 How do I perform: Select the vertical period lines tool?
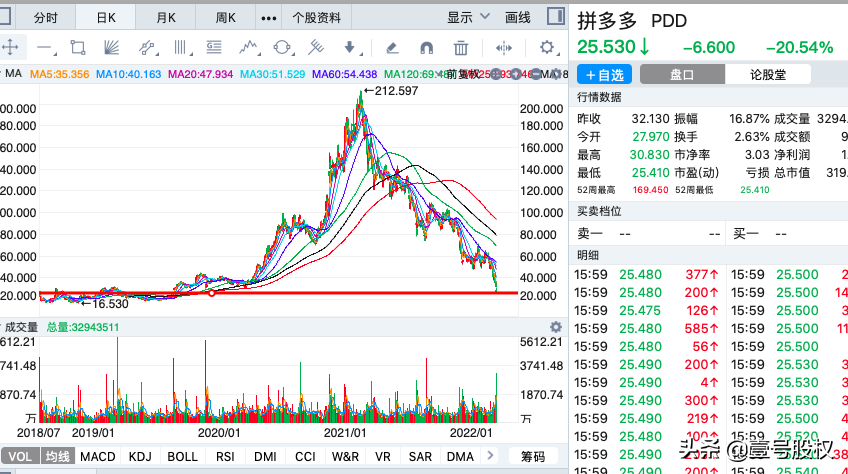pyautogui.click(x=183, y=48)
